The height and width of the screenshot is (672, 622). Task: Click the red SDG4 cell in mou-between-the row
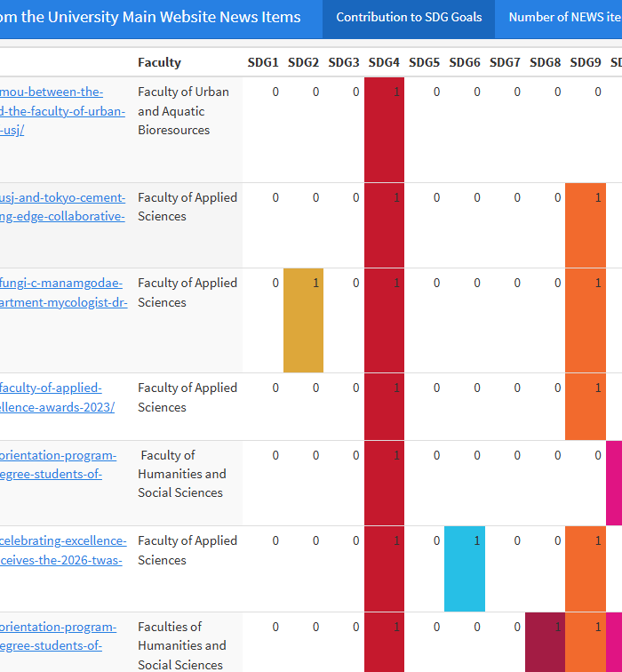384,129
